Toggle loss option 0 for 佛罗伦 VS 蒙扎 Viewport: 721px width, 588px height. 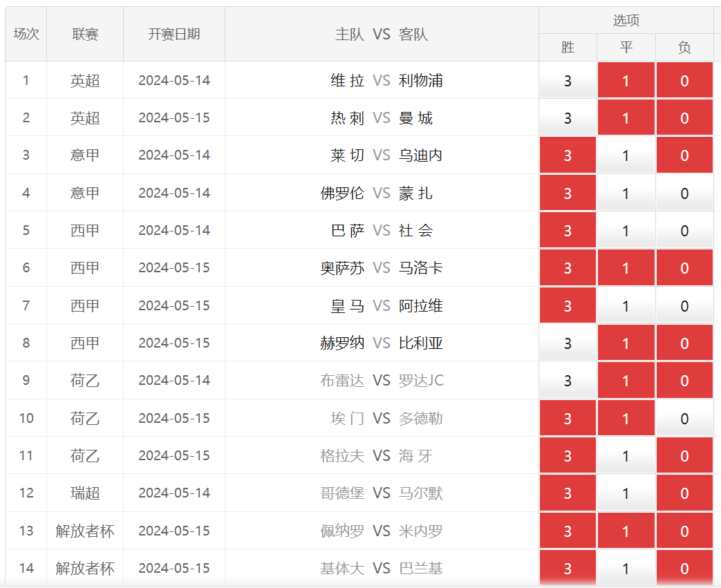684,193
